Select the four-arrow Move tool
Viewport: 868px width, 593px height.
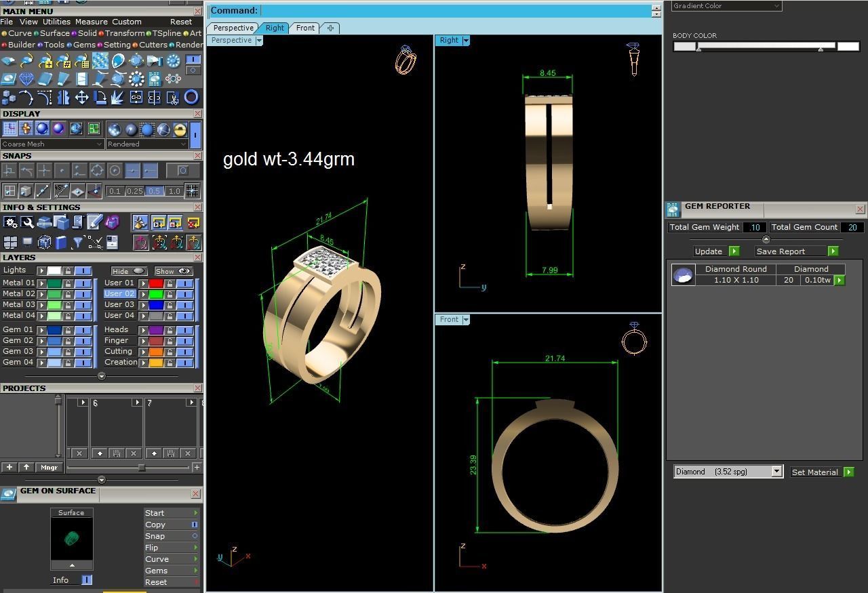click(81, 98)
